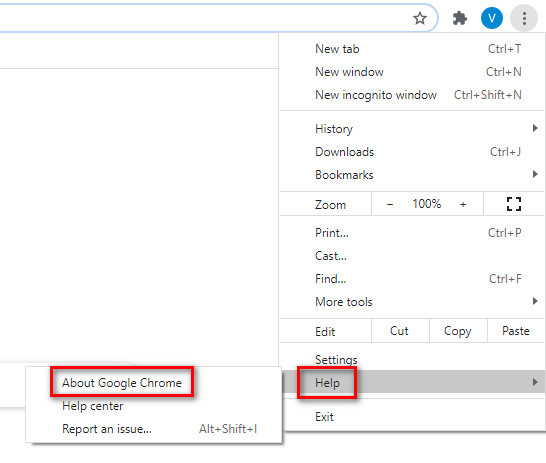Open Downloads from the menu
The height and width of the screenshot is (463, 546).
(413, 152)
